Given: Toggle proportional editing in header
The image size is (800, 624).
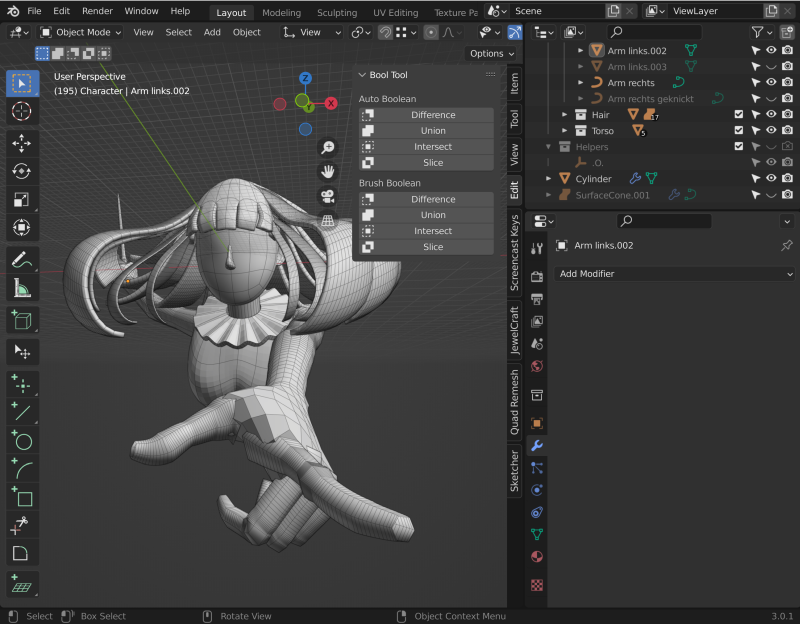Looking at the screenshot, I should (x=431, y=33).
